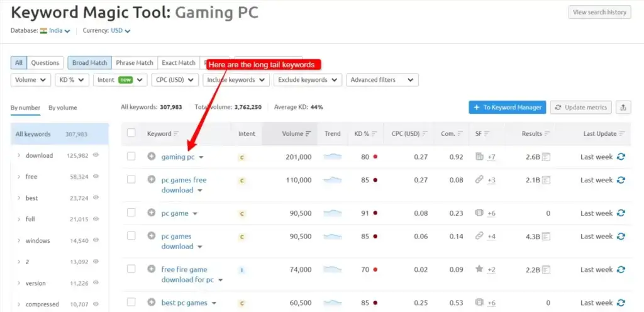The width and height of the screenshot is (644, 312).
Task: Open the KD % filter dropdown
Action: pyautogui.click(x=72, y=80)
